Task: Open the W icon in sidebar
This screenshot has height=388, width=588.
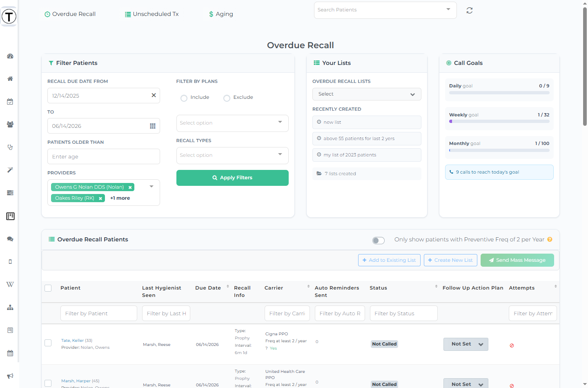Action: click(x=10, y=285)
